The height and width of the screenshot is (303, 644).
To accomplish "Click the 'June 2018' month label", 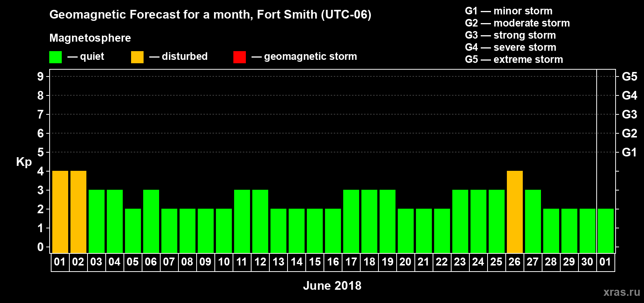I will pyautogui.click(x=332, y=286).
